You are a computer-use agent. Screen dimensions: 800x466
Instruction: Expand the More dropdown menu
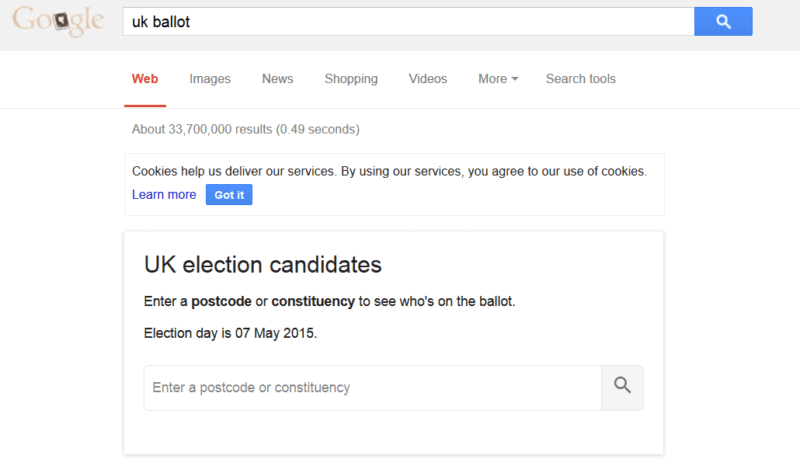coord(497,79)
